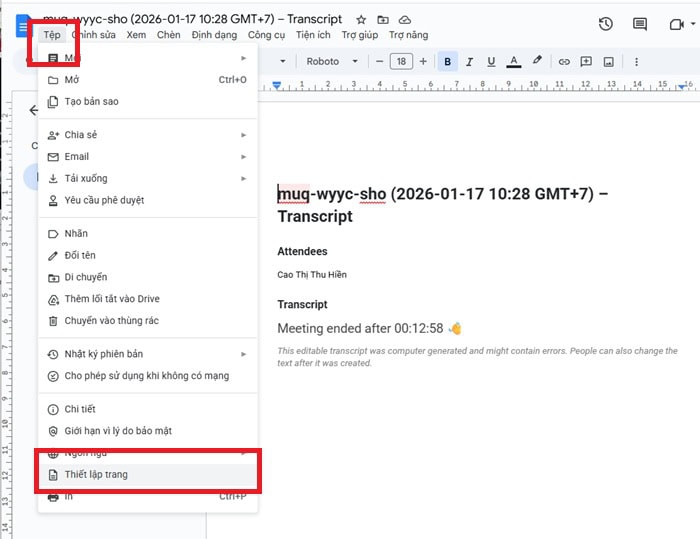Expand the paragraph style dropdown arrow
Viewport: 700px width, 539px height.
(283, 61)
